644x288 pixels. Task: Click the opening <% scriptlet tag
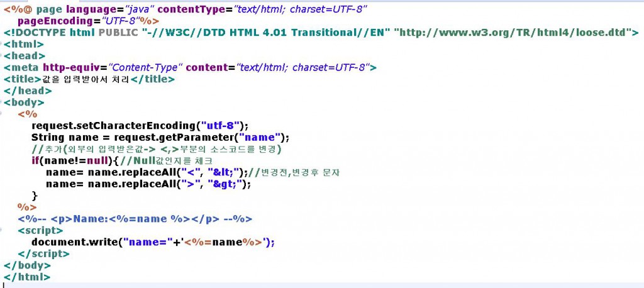28,114
